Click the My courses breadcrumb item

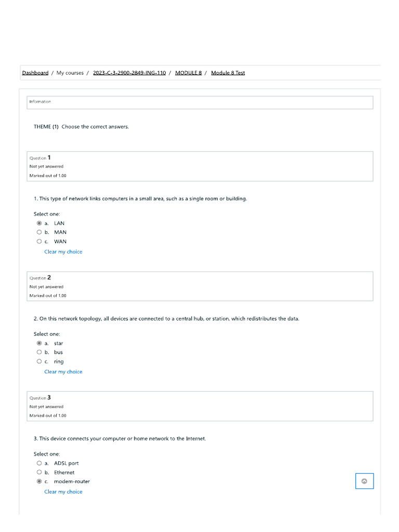(x=70, y=73)
